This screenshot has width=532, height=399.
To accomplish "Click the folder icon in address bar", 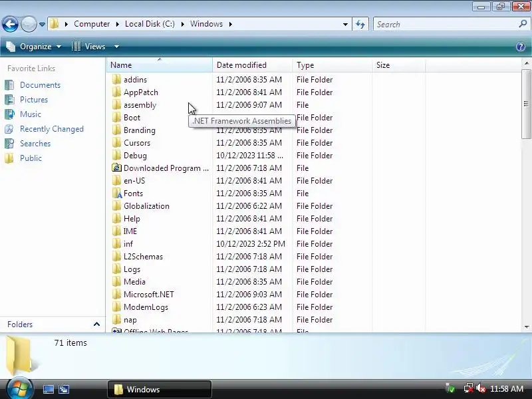I will tap(54, 24).
